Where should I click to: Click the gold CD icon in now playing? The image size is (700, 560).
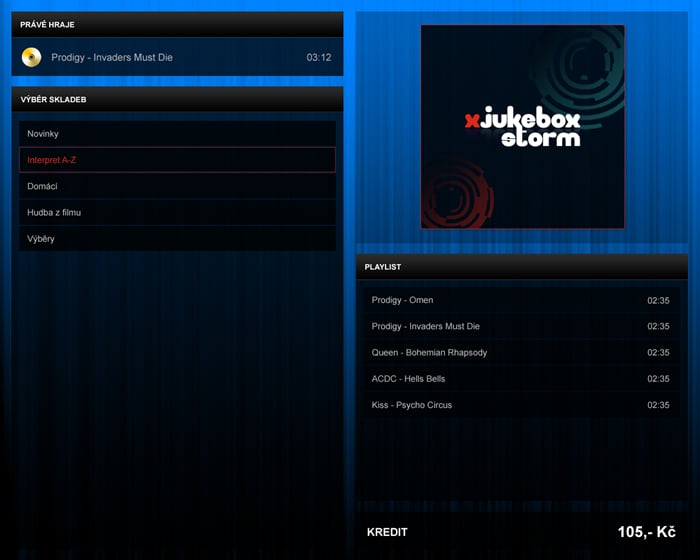31,58
